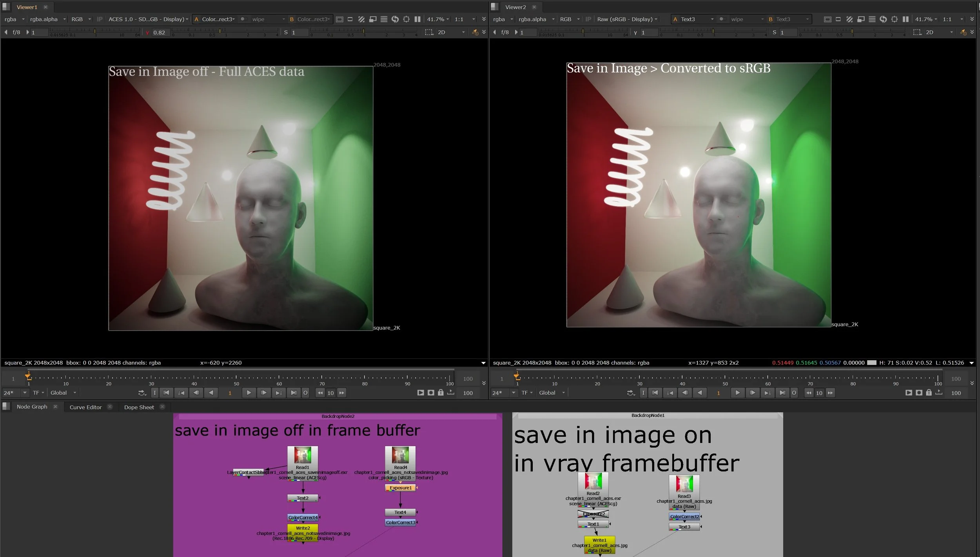Click the 2D selection marquee icon above Viewer1 timeline
The width and height of the screenshot is (980, 557).
[x=428, y=32]
